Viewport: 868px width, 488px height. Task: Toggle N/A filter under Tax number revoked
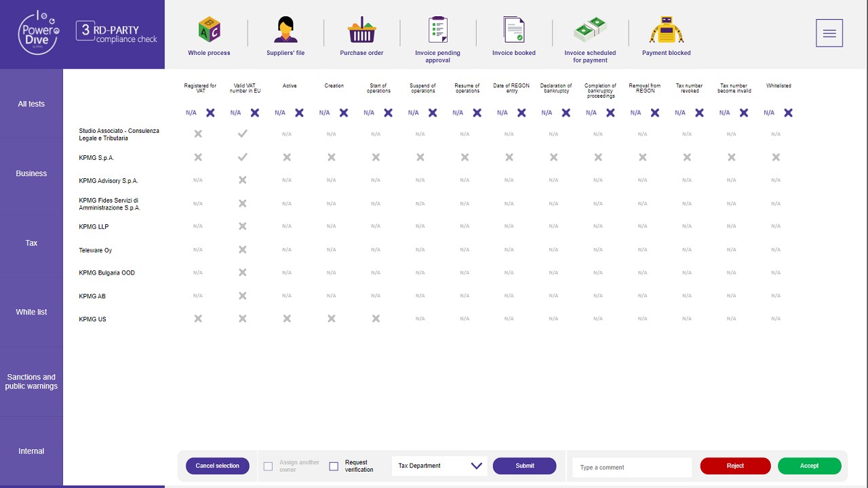tap(680, 113)
